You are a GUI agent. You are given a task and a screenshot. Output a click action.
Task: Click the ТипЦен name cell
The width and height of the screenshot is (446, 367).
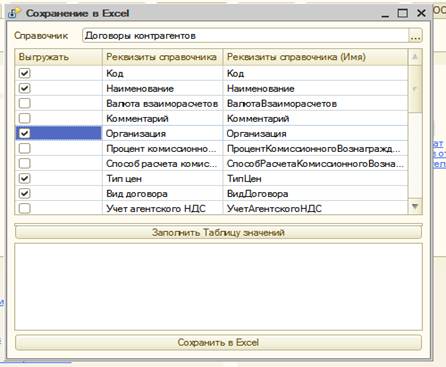315,178
